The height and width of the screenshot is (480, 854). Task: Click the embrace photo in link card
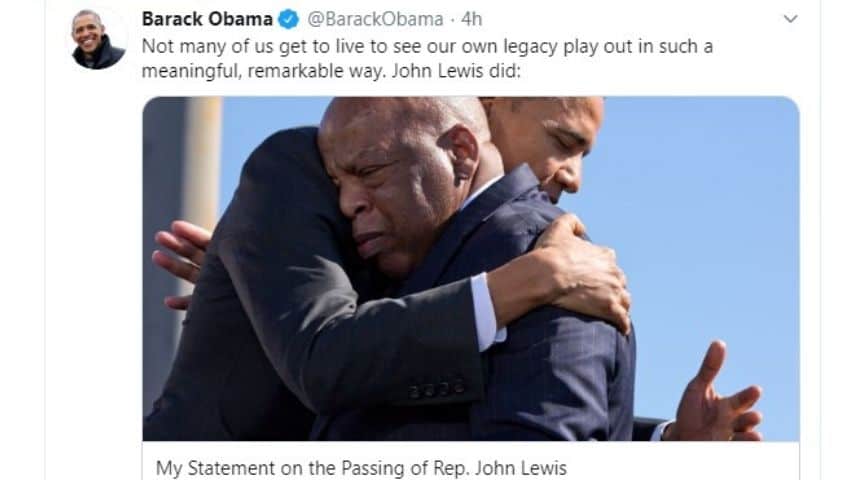(x=471, y=269)
